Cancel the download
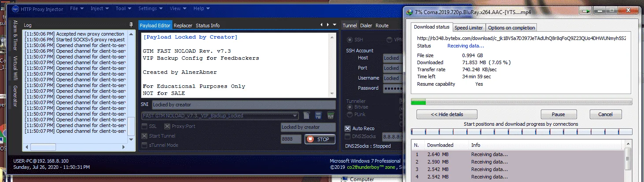 [x=606, y=114]
